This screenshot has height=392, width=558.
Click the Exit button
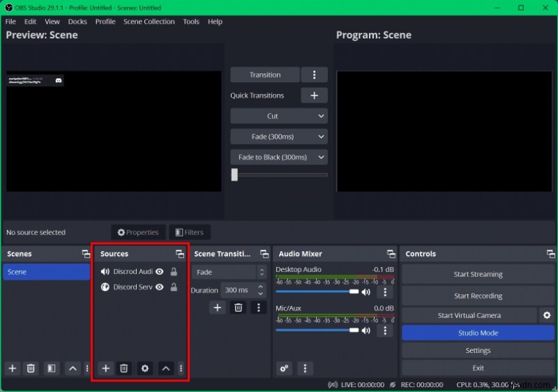point(478,368)
